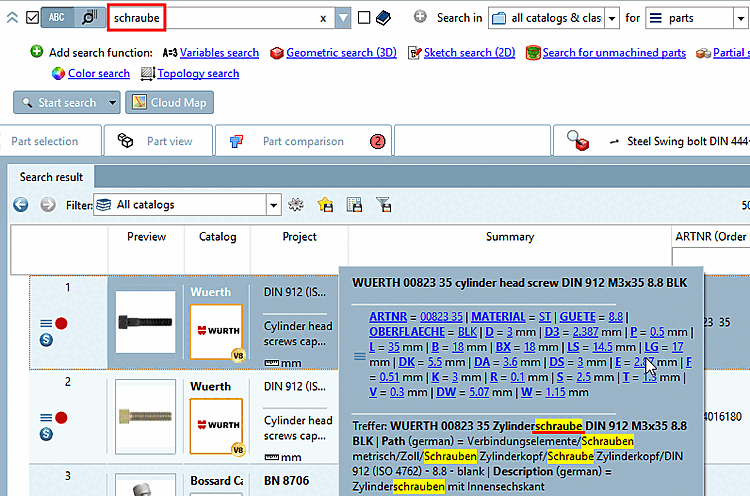Viewport: 750px width, 496px height.
Task: Click the MATERIAL link in the tooltip
Action: (498, 317)
